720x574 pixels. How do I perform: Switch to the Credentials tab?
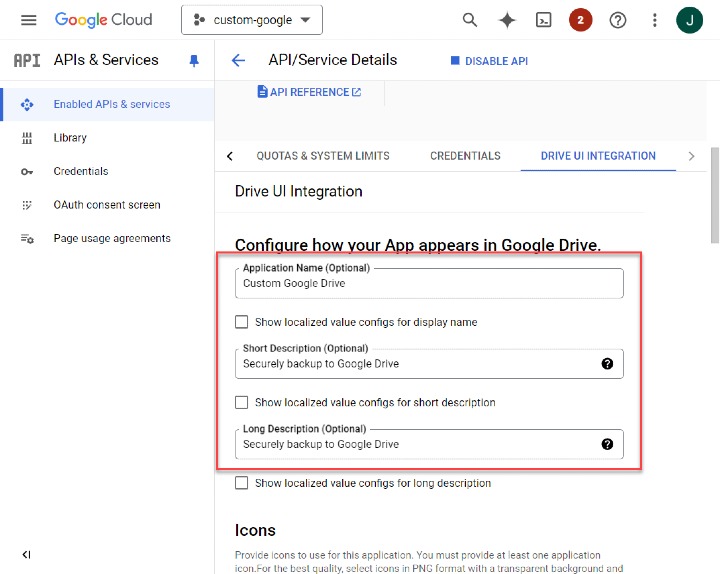click(x=465, y=156)
